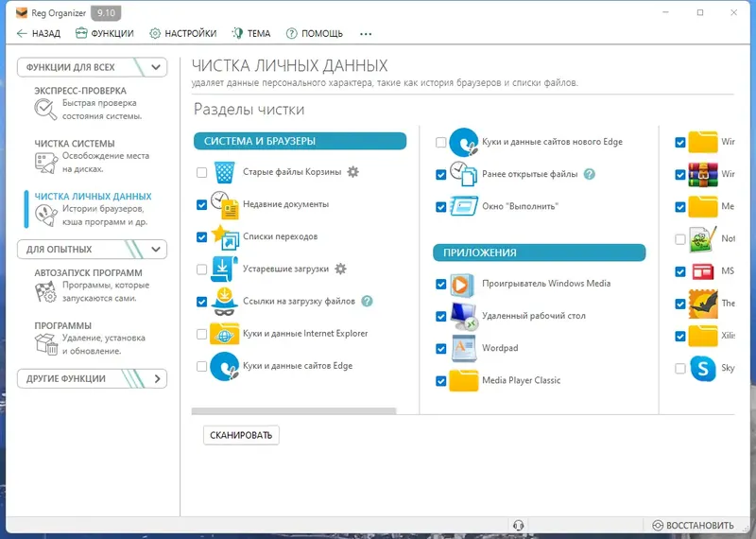Click the new Edge cookies icon
Image resolution: width=756 pixels, height=539 pixels.
(464, 143)
